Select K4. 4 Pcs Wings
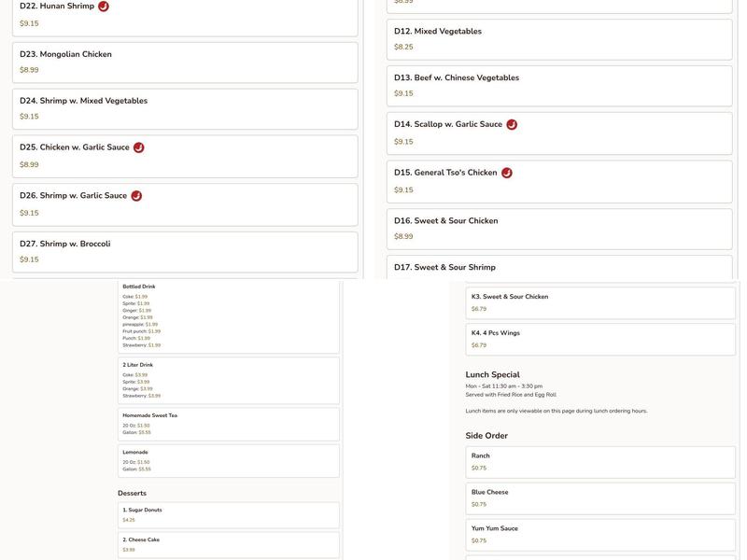This screenshot has width=747, height=560. coord(599,339)
